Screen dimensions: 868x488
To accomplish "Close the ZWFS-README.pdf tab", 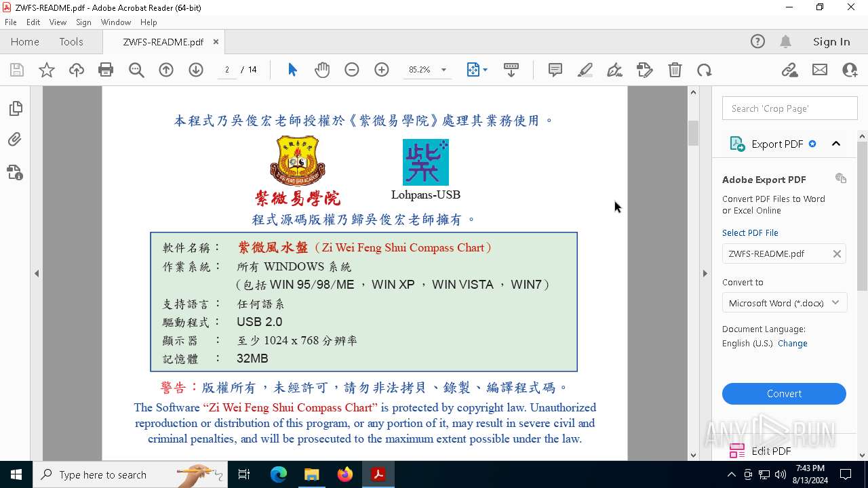I will [x=216, y=42].
